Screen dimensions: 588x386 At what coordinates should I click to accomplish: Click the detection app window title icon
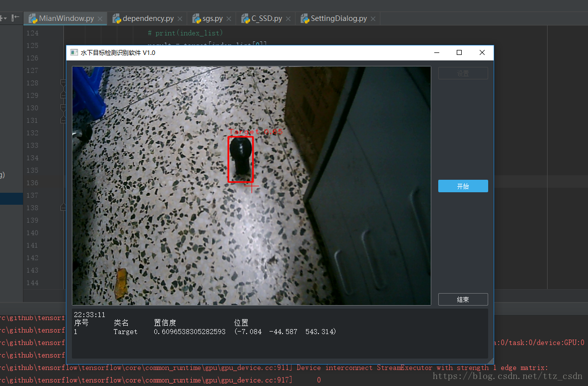(x=74, y=52)
